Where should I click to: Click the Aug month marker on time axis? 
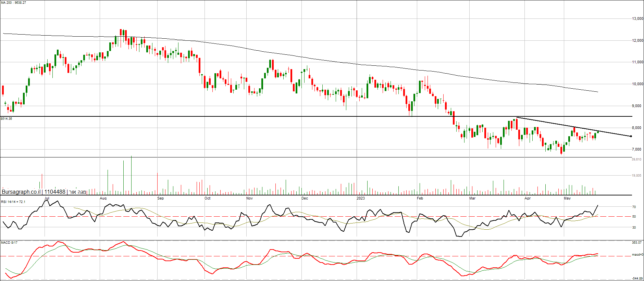click(103, 199)
